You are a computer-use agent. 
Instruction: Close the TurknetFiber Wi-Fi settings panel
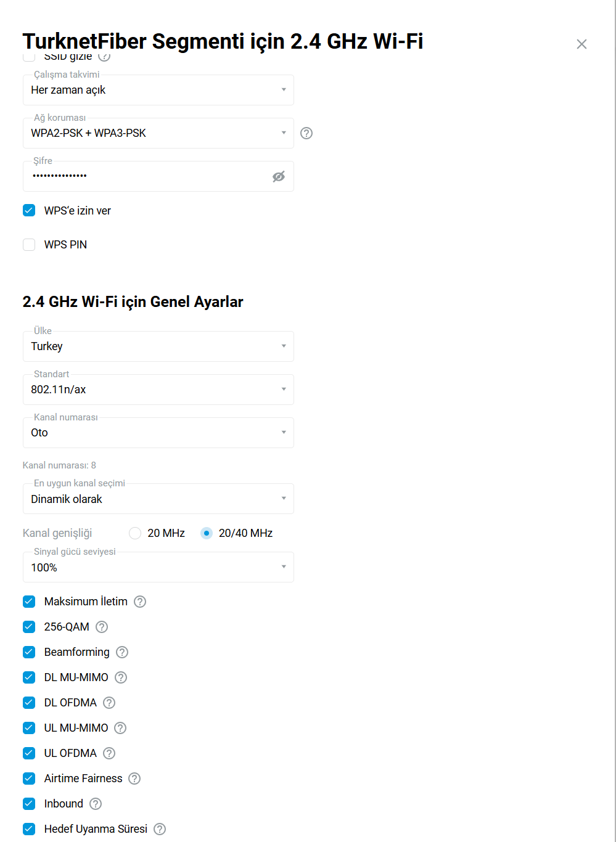click(x=581, y=44)
